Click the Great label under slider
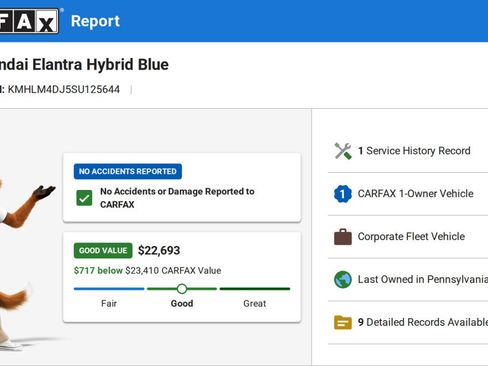Screen dimensions: 488x366 coord(255,303)
